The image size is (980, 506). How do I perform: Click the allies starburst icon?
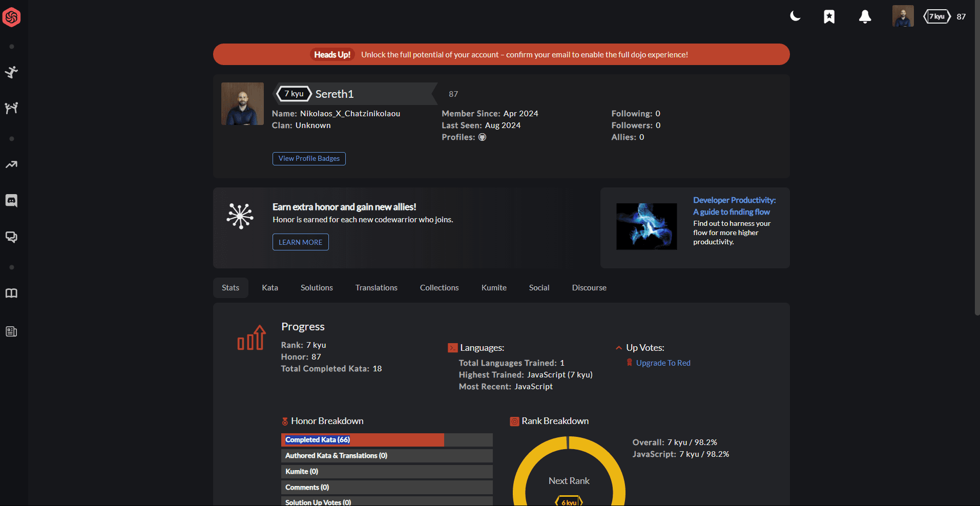click(240, 216)
